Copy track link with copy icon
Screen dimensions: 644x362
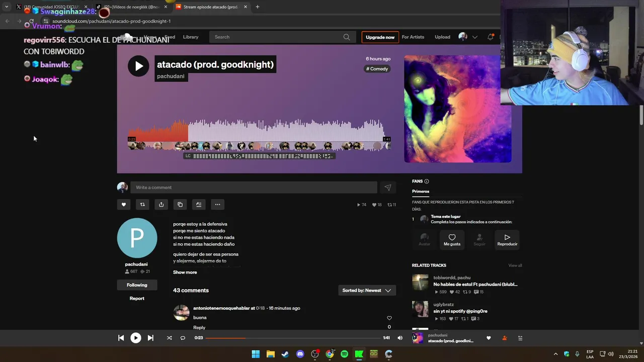pos(180,205)
